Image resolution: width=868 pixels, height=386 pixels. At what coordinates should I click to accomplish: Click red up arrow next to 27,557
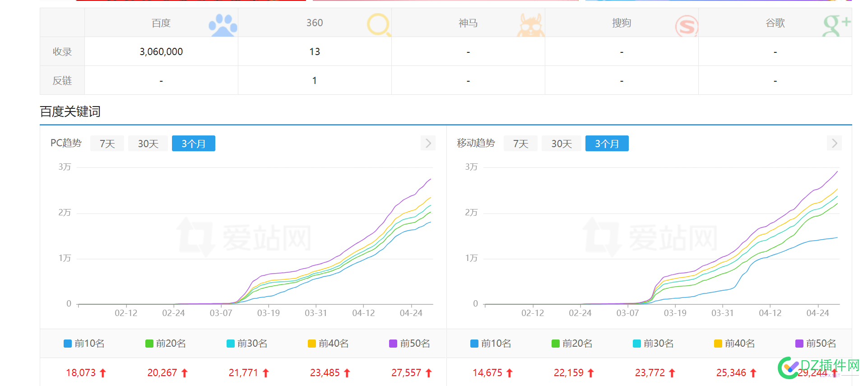point(428,373)
